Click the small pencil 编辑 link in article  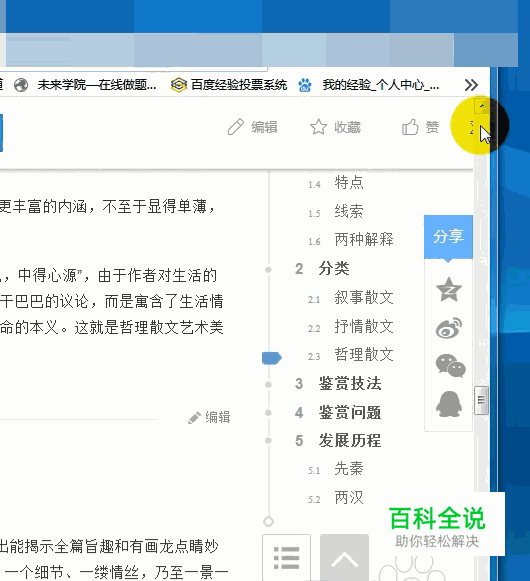coord(209,417)
